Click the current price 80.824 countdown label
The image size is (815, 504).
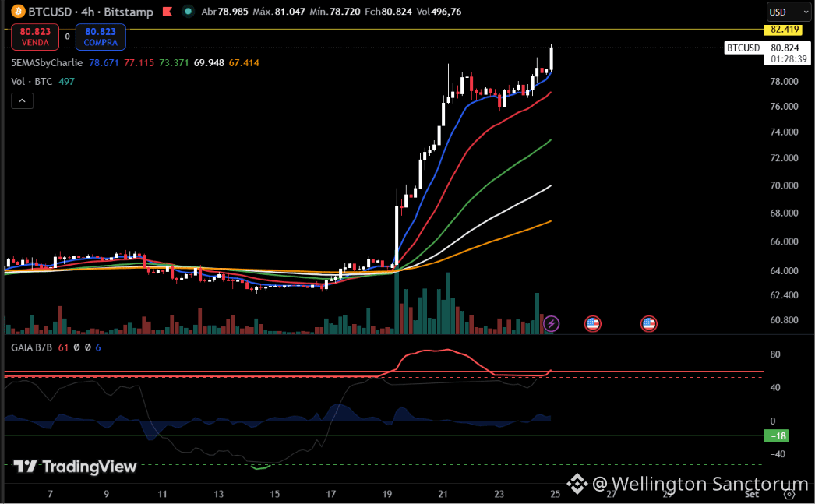(x=787, y=54)
